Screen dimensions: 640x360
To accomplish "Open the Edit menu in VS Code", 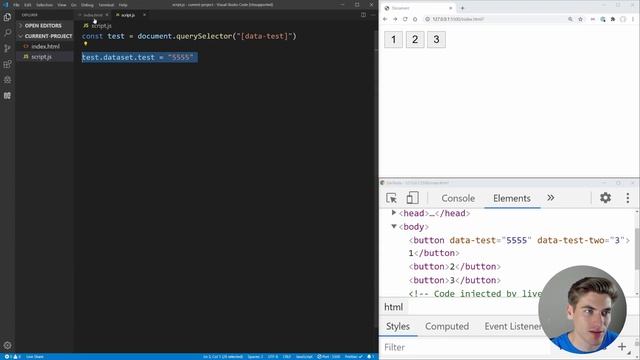I will [x=28, y=5].
